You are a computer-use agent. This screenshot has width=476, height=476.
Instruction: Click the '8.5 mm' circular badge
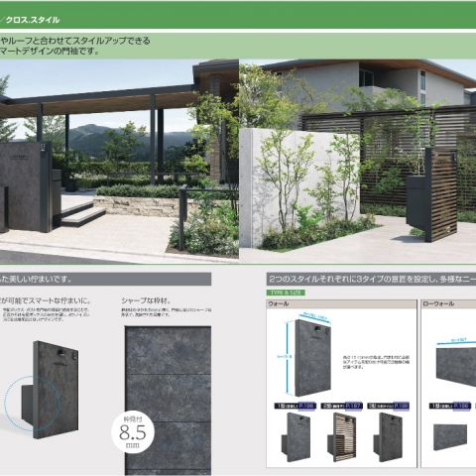[133, 431]
